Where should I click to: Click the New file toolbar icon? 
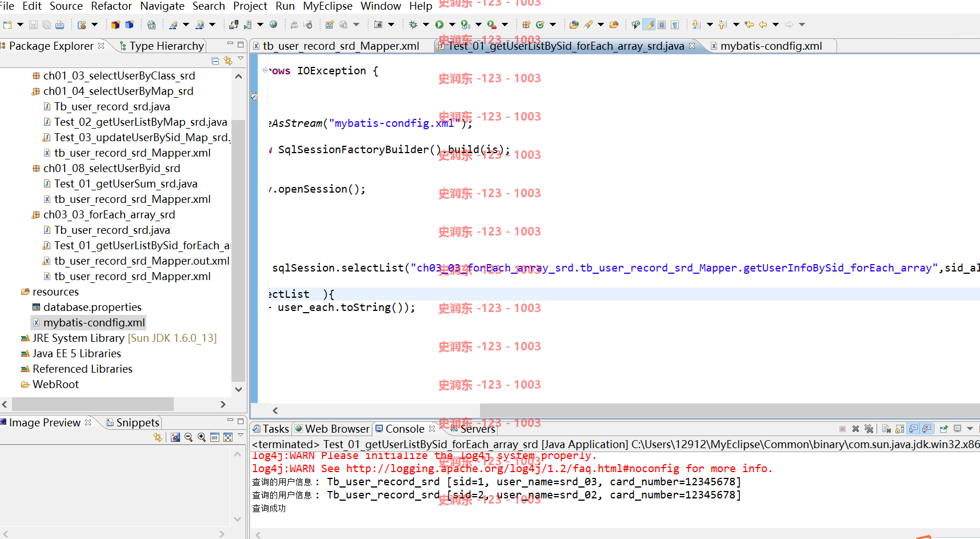pyautogui.click(x=7, y=25)
